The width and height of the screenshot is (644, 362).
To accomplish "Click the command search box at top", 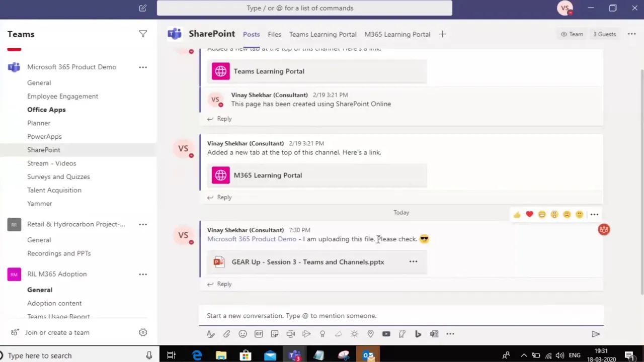I will (304, 8).
